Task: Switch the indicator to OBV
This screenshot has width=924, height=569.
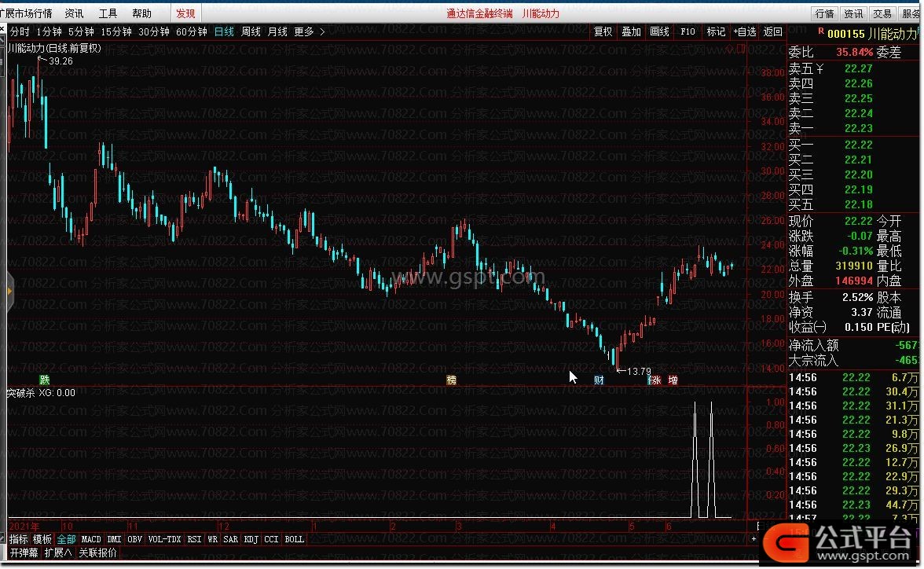Action: pos(135,539)
